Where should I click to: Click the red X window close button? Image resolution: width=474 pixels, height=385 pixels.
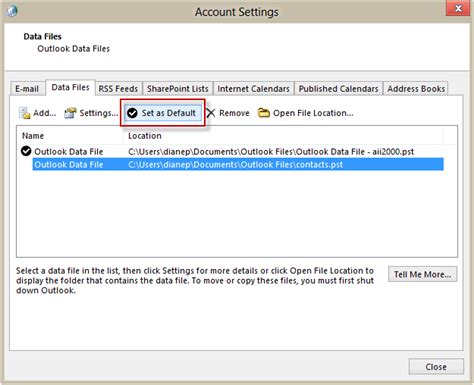click(458, 8)
